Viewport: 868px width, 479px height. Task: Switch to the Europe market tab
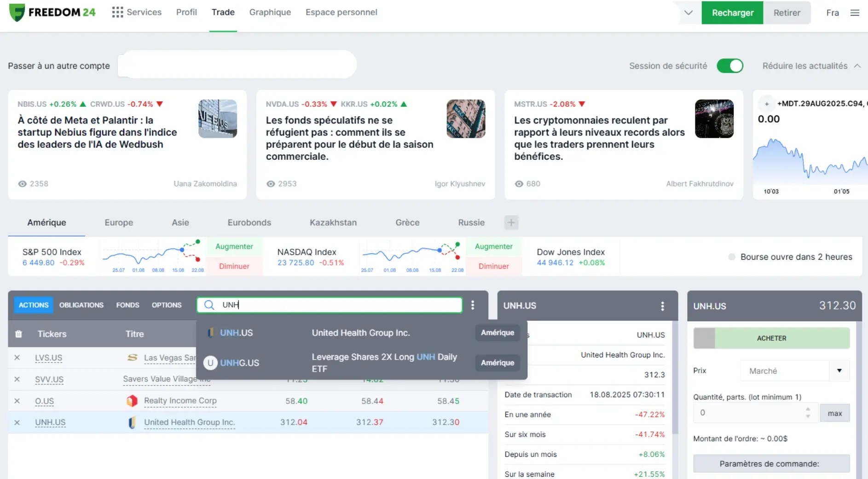[119, 222]
